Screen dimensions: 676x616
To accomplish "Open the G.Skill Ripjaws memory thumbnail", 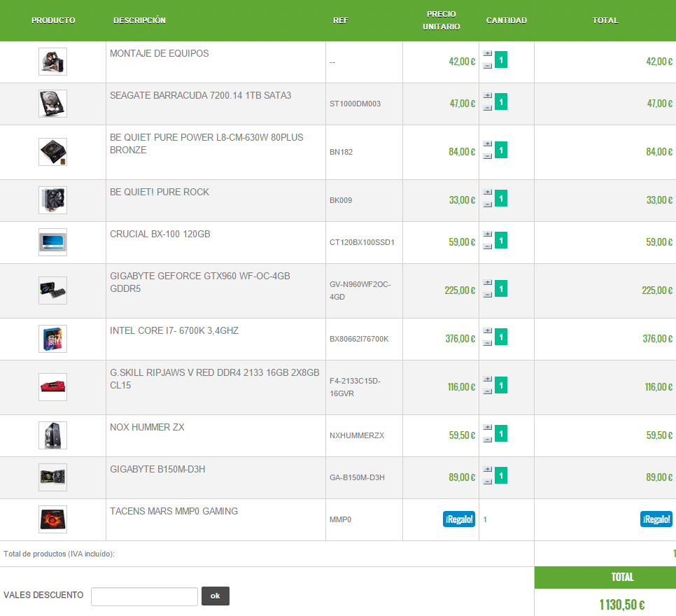I will 52,387.
